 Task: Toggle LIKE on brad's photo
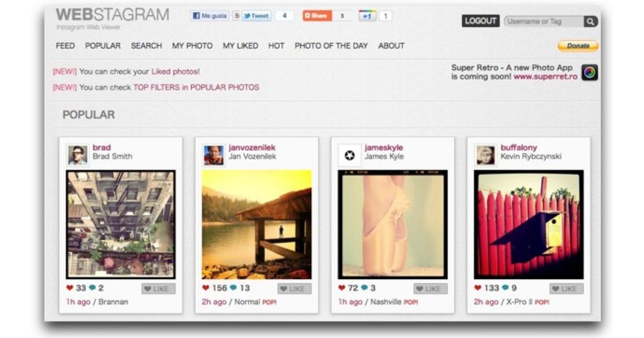[158, 289]
